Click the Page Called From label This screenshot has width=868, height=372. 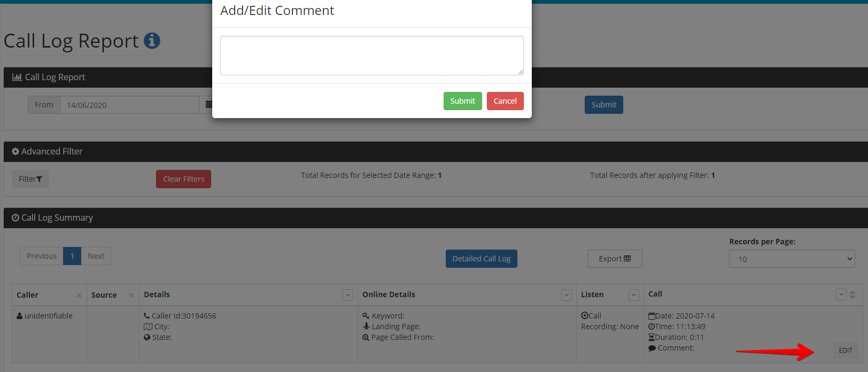(x=402, y=337)
